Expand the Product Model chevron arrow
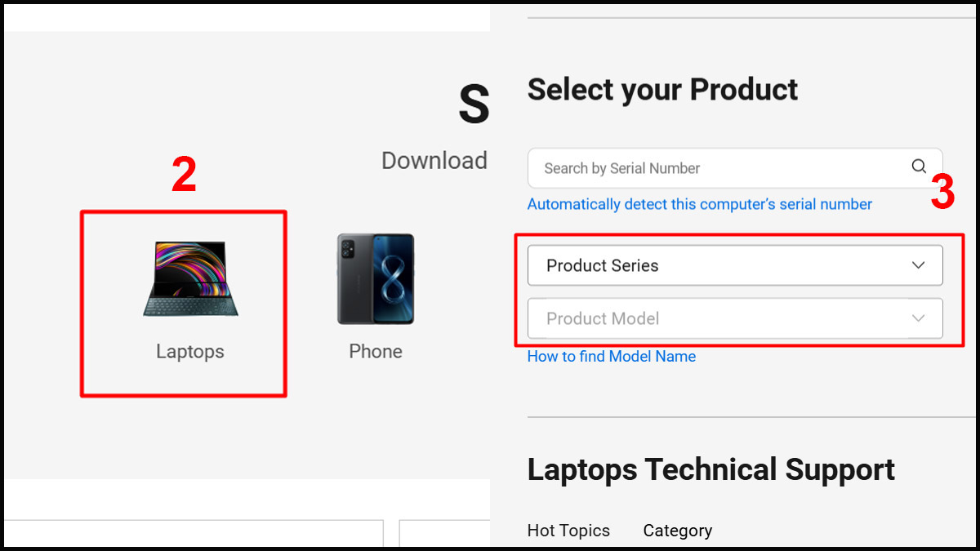The height and width of the screenshot is (551, 980). 918,318
